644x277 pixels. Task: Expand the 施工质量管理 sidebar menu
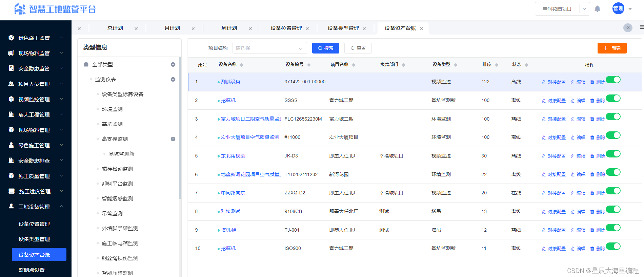(x=61, y=176)
